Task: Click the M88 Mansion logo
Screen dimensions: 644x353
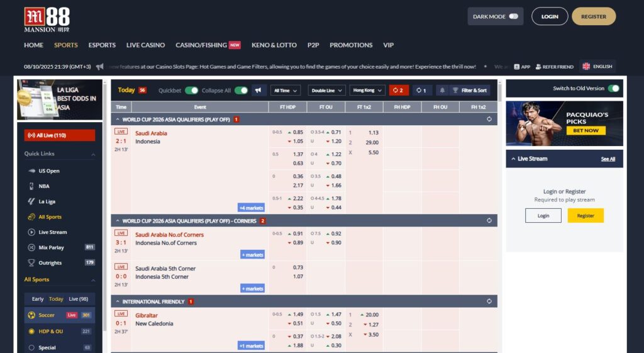Action: (47, 20)
